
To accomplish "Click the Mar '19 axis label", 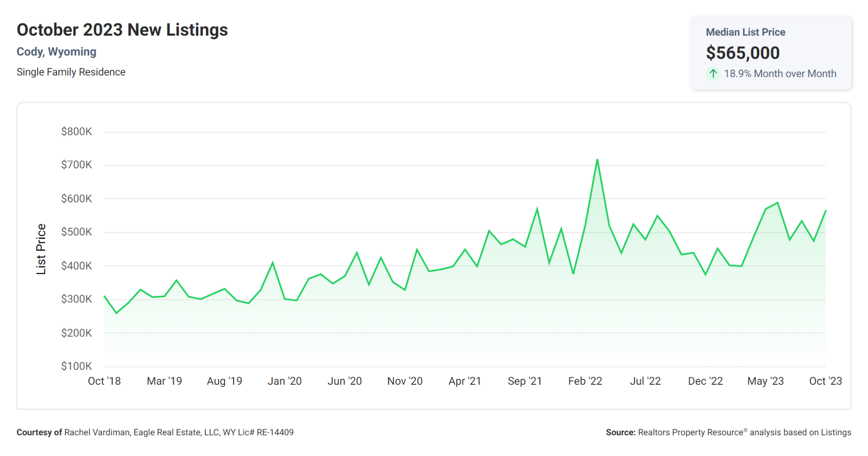I will [x=165, y=381].
